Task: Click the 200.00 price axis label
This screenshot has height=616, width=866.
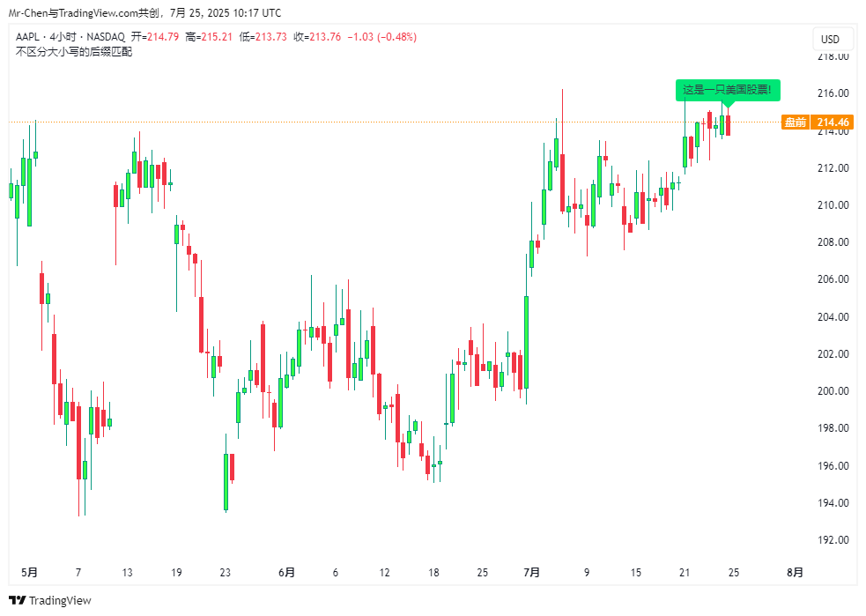Action: (833, 391)
